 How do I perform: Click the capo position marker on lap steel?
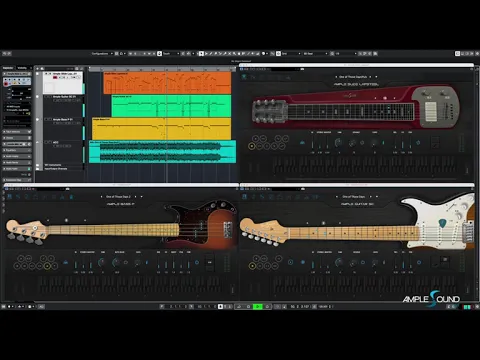pyautogui.click(x=385, y=98)
